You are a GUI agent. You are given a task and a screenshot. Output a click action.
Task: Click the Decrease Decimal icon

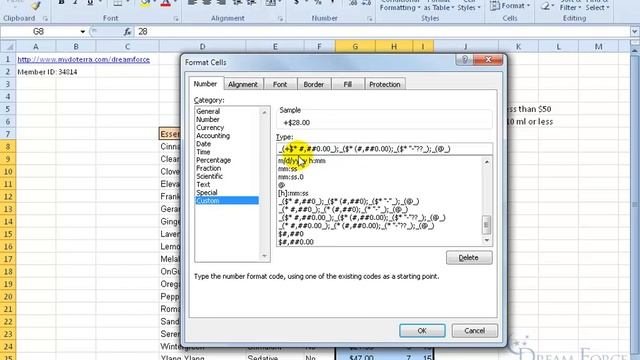click(x=366, y=3)
